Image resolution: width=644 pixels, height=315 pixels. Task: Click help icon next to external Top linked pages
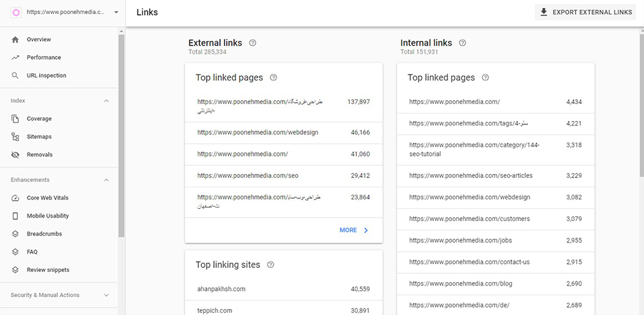point(274,78)
